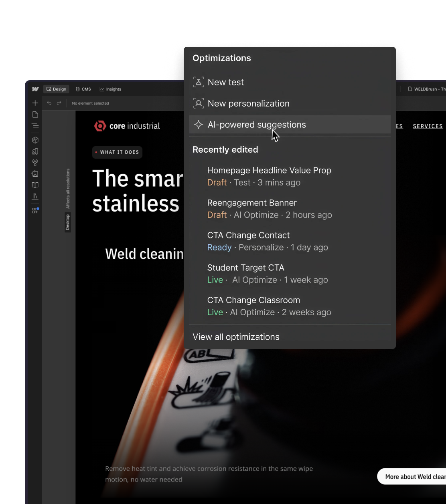Select New personalization menu item
The width and height of the screenshot is (446, 504).
coord(290,103)
